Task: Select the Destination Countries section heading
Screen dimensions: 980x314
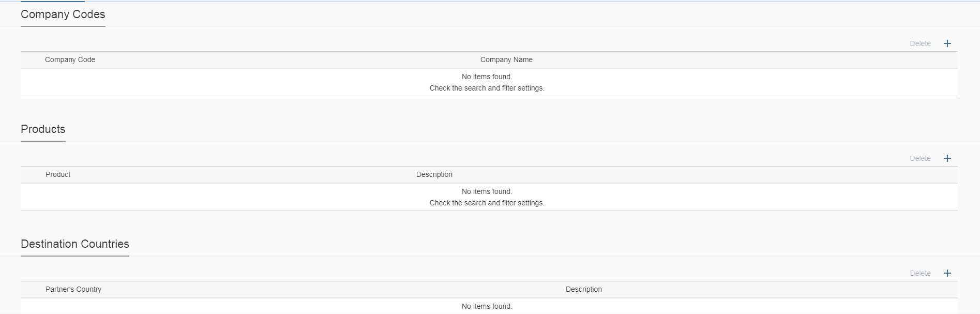Action: [x=75, y=244]
